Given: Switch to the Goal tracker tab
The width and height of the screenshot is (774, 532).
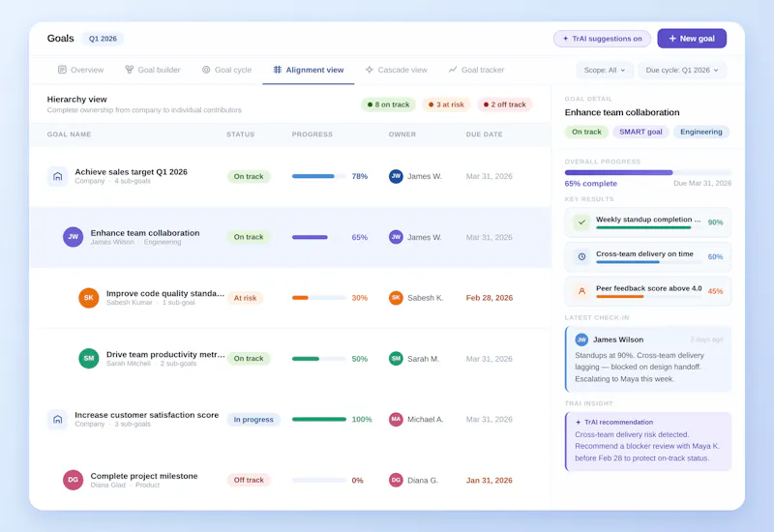Looking at the screenshot, I should pyautogui.click(x=476, y=70).
